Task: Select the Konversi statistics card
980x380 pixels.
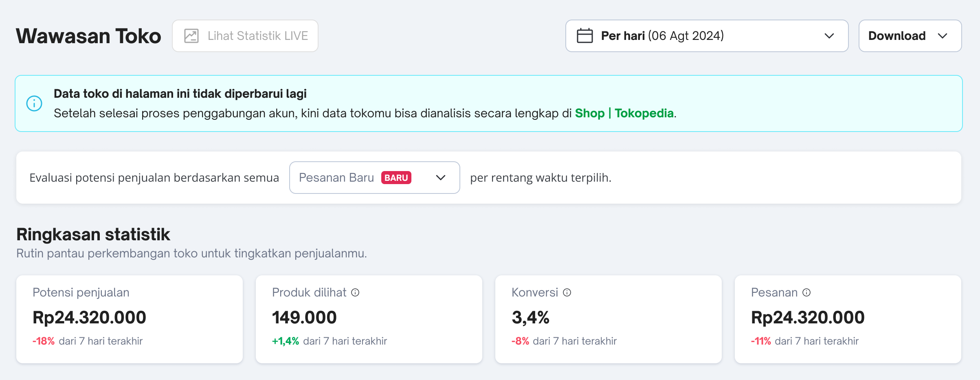Action: point(608,319)
